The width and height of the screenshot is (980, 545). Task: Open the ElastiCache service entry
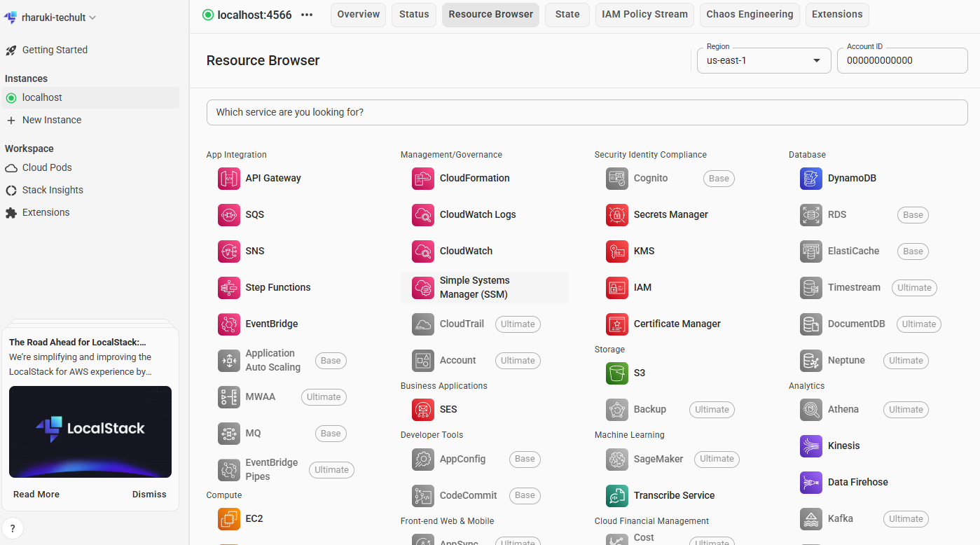coord(853,251)
